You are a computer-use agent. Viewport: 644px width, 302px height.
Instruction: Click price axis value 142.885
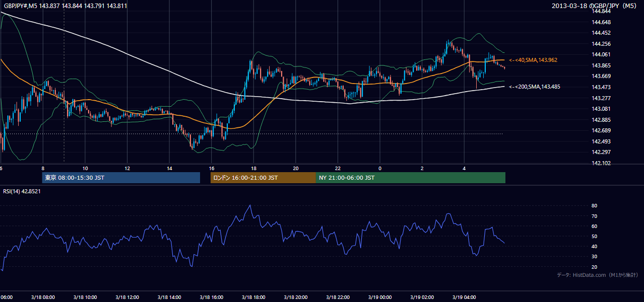tap(602, 120)
